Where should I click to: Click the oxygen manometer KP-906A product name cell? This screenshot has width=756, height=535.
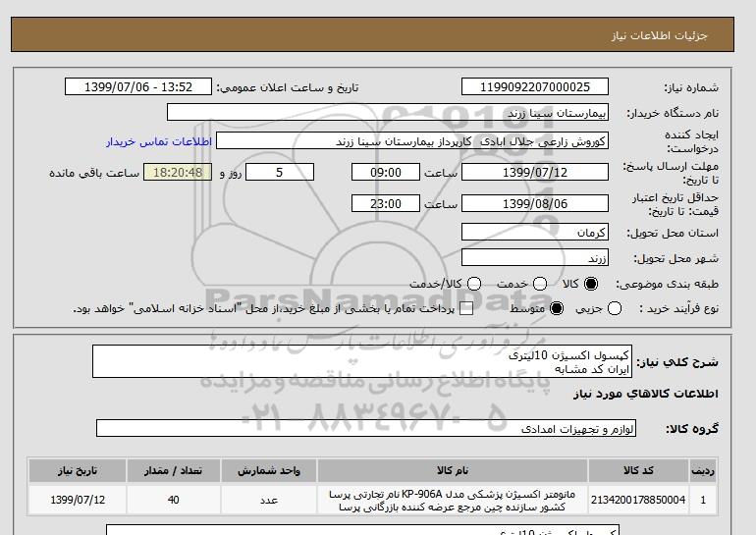453,500
